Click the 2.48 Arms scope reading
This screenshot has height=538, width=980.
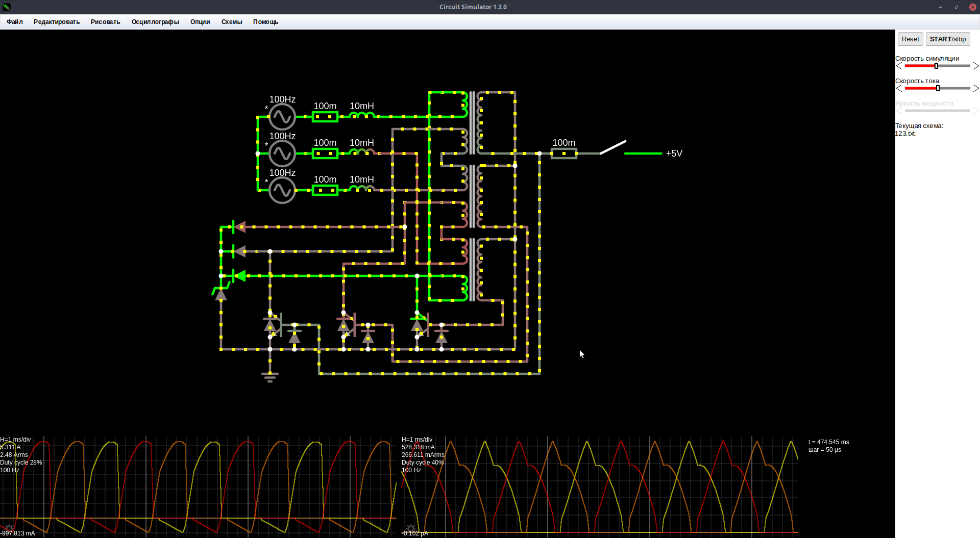14,455
